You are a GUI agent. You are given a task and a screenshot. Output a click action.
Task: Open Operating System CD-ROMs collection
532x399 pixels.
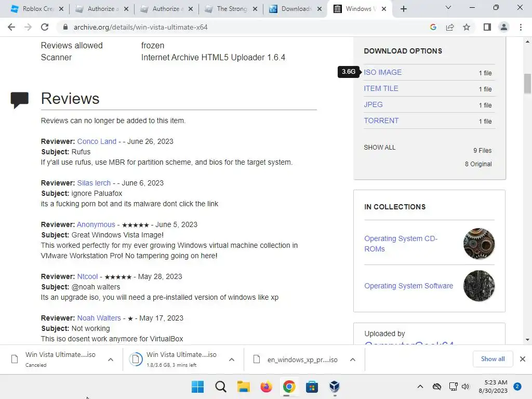pyautogui.click(x=401, y=244)
